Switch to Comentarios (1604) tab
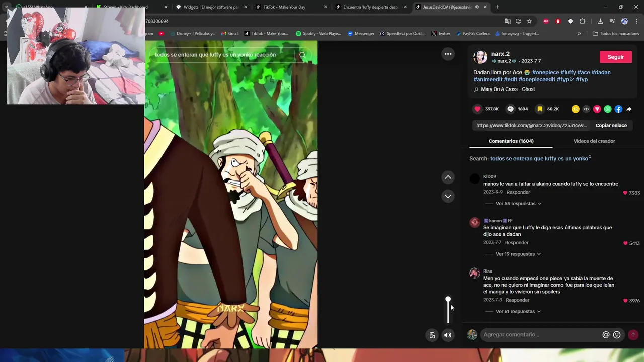The height and width of the screenshot is (362, 644). coord(511,141)
